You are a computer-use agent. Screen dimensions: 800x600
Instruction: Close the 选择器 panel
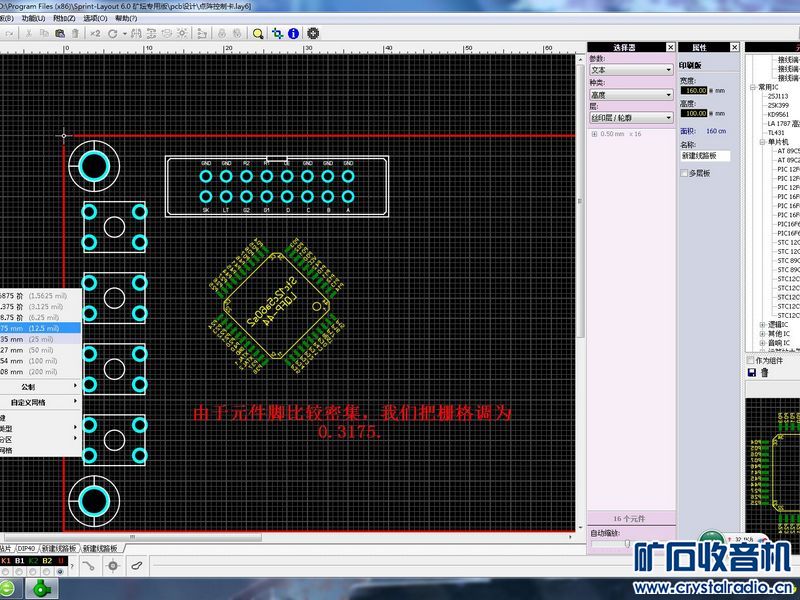click(669, 47)
